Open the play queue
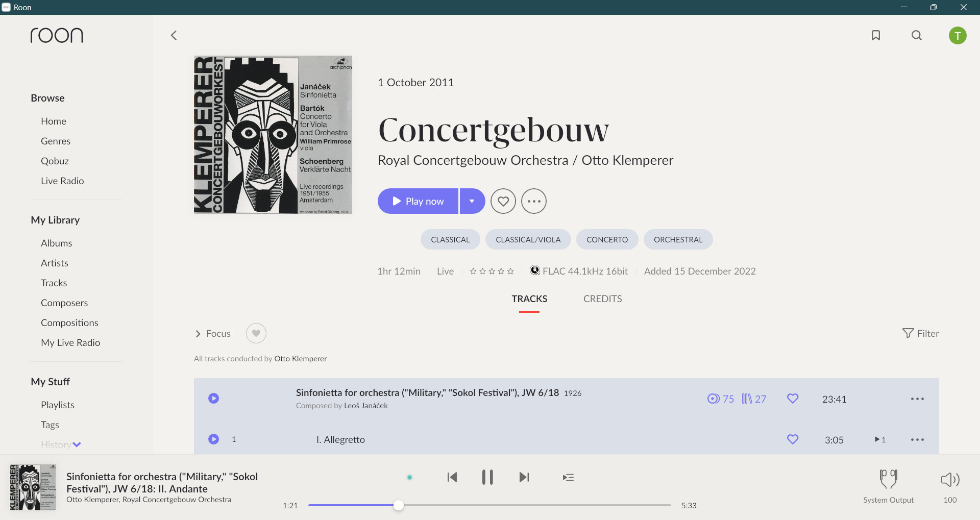 coord(568,477)
